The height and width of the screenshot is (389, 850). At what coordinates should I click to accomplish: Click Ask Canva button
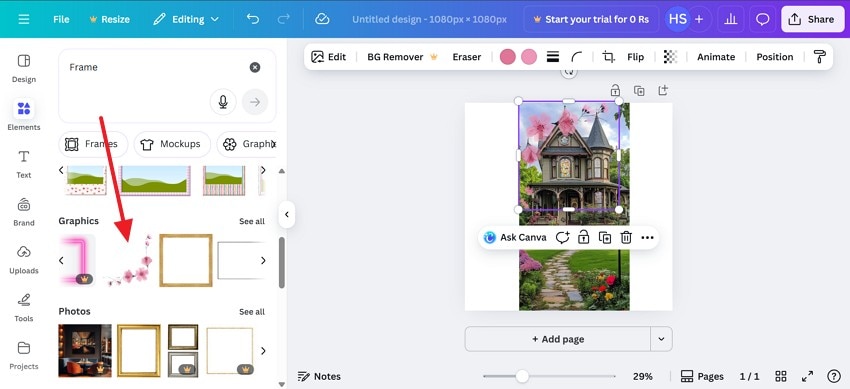[x=515, y=237]
